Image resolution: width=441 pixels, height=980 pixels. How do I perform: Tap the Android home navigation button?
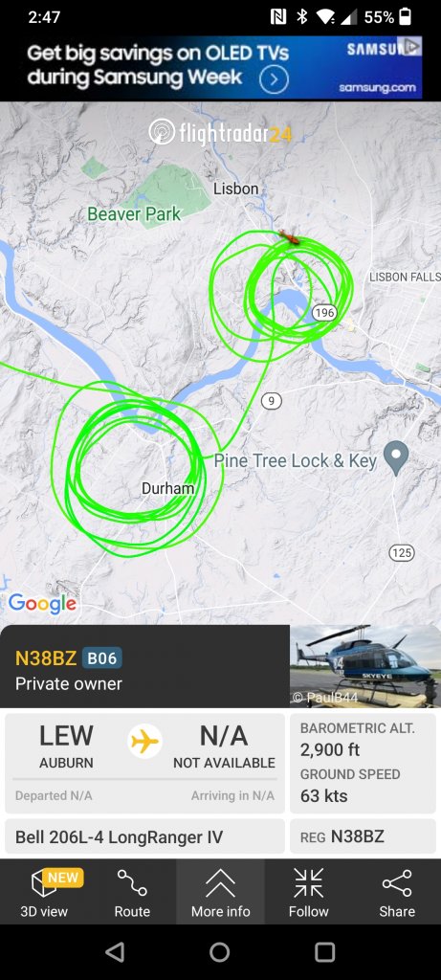[220, 952]
